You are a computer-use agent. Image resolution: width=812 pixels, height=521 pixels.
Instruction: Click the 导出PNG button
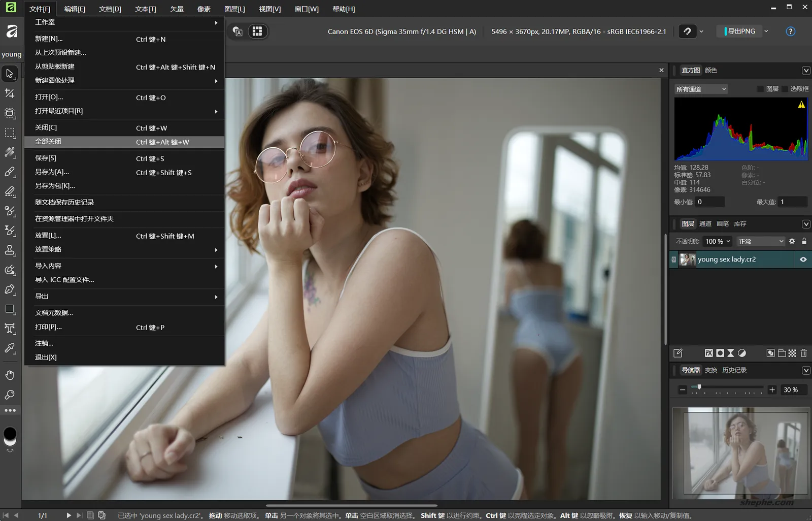coord(741,31)
